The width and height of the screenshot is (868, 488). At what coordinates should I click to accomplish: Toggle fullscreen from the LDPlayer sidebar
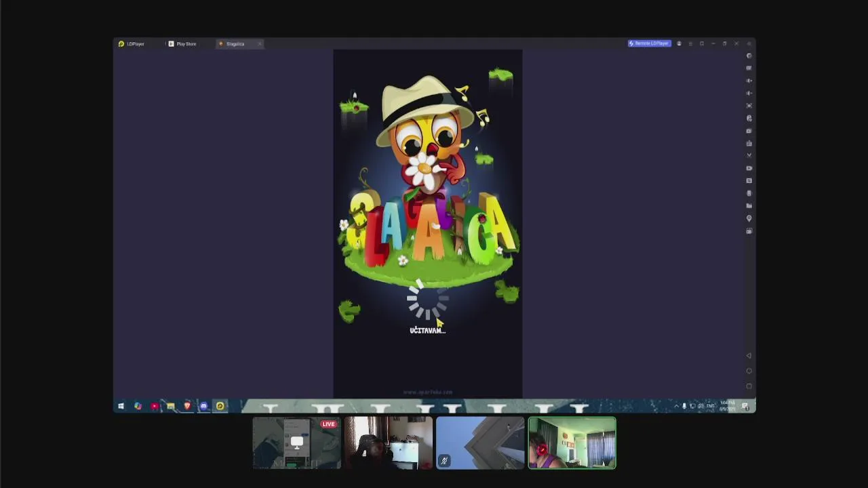coord(749,106)
